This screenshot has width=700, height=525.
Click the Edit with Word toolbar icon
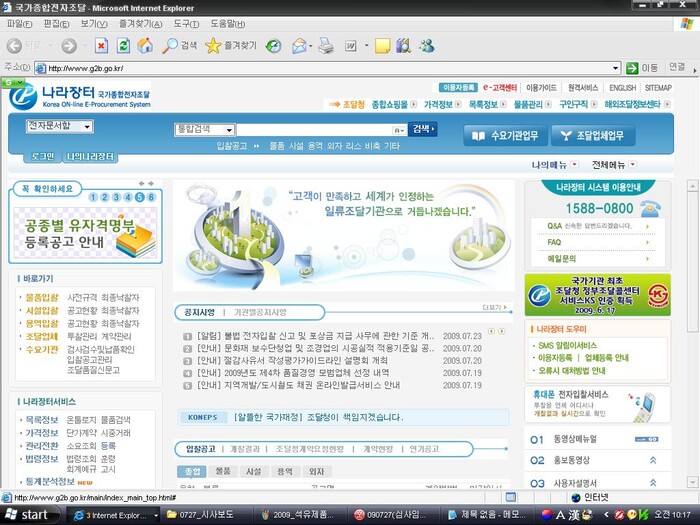[350, 46]
